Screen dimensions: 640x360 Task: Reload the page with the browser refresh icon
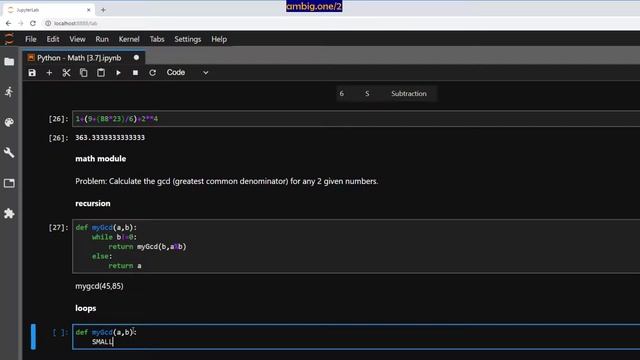coord(33,23)
